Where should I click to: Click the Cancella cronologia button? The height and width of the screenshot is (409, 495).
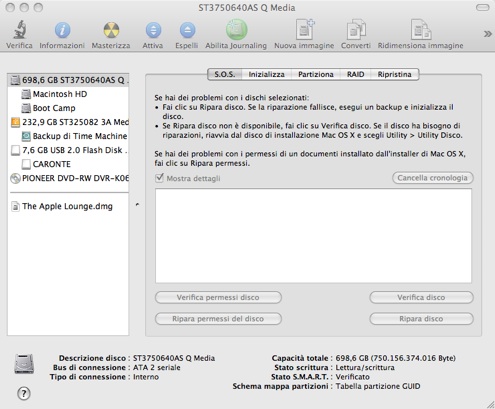click(x=433, y=178)
